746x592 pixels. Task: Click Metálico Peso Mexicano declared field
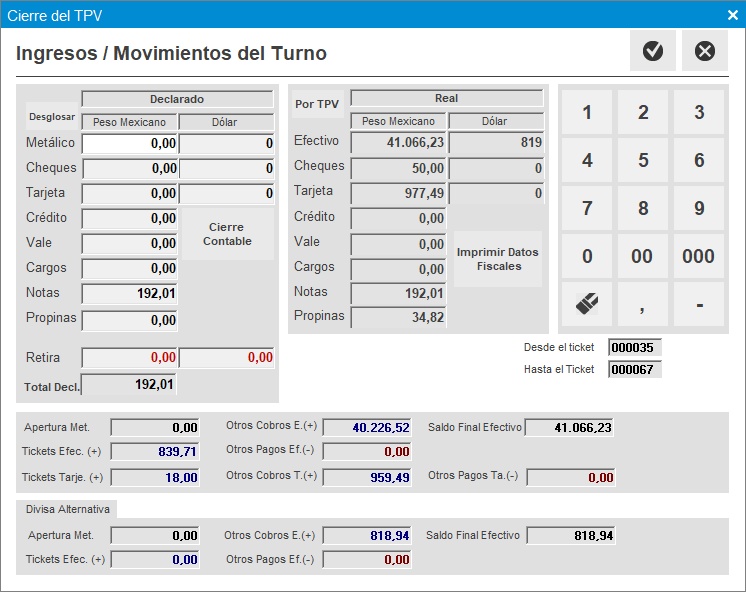(x=130, y=144)
